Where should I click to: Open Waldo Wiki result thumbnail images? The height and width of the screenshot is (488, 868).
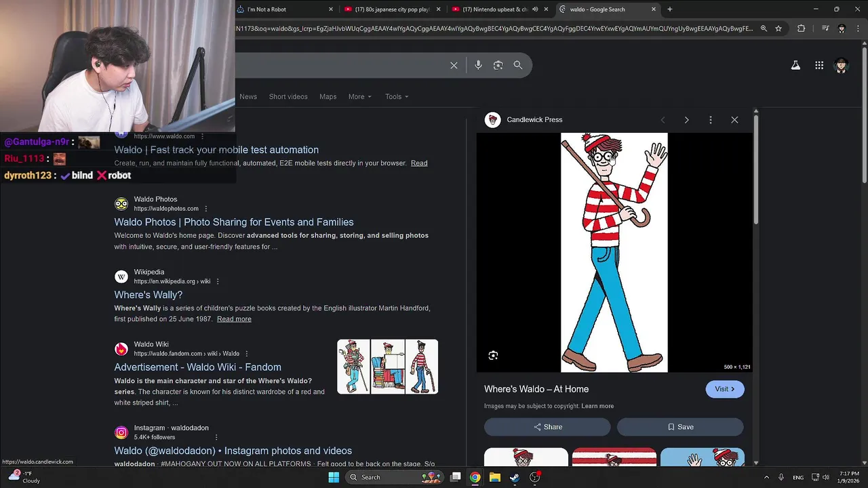pos(387,367)
